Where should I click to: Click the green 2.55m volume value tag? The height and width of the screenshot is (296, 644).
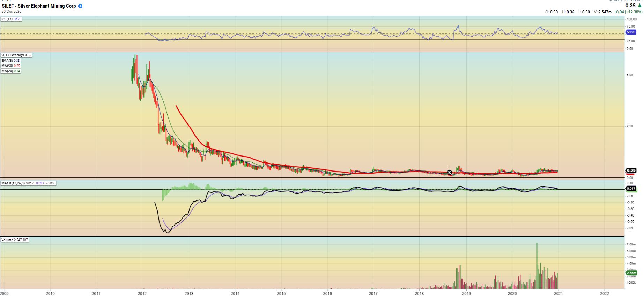click(x=631, y=273)
